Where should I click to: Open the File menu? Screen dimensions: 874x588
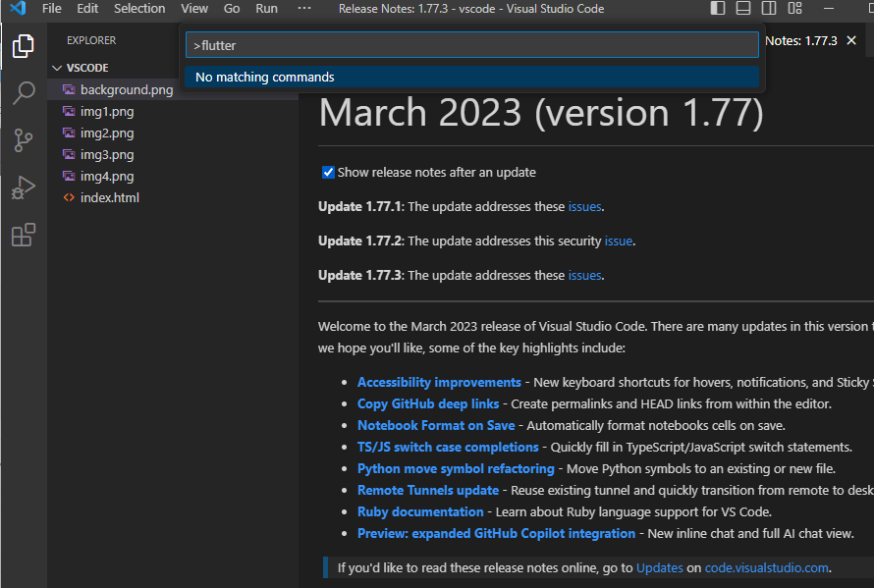tap(52, 9)
